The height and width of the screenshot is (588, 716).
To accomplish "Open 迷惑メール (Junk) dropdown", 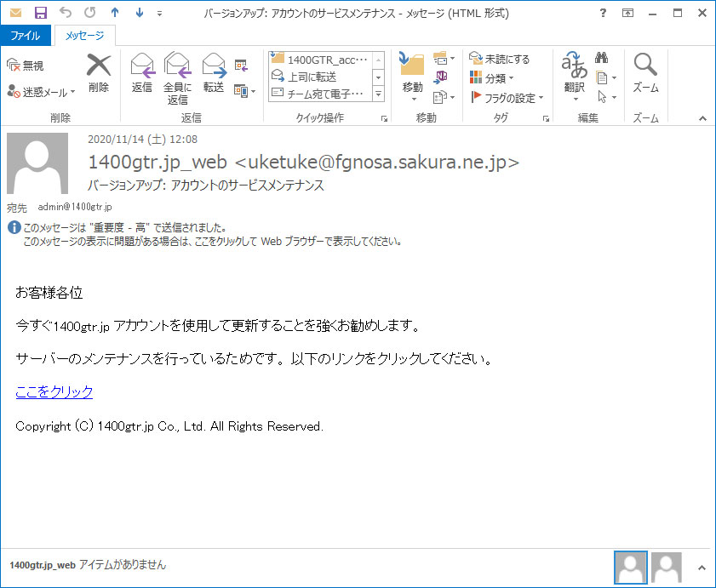I will (41, 91).
